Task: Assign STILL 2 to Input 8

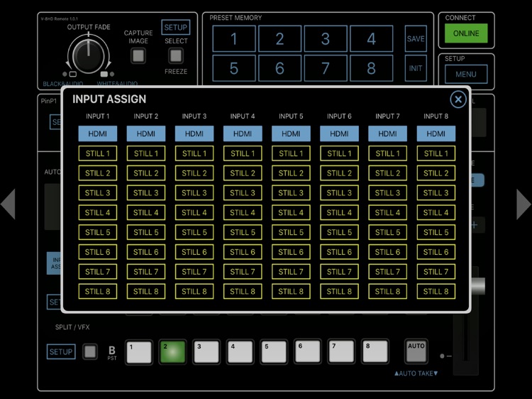Action: [x=436, y=173]
